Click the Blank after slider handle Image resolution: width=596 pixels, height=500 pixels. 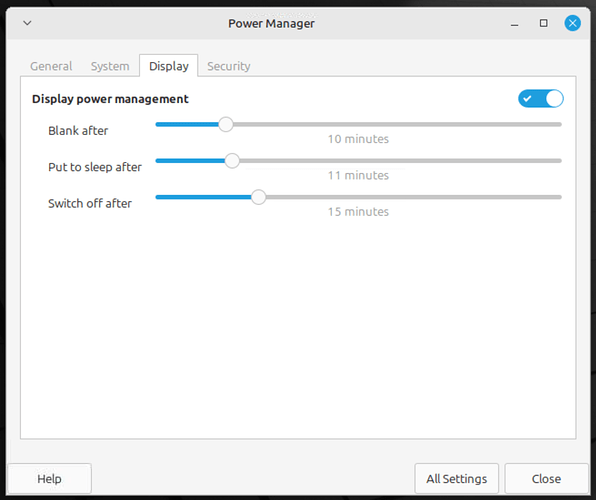tap(226, 124)
